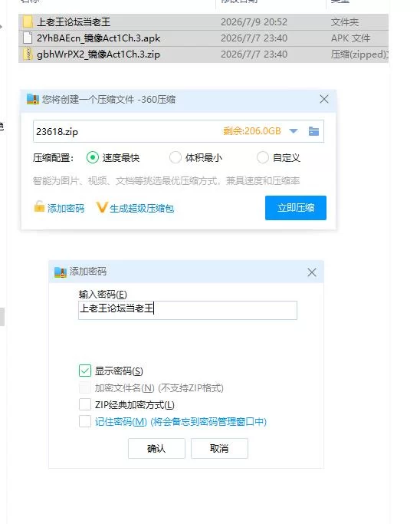Image resolution: width=420 pixels, height=524 pixels.
Task: Click the orange V super-compress icon
Action: tap(101, 207)
